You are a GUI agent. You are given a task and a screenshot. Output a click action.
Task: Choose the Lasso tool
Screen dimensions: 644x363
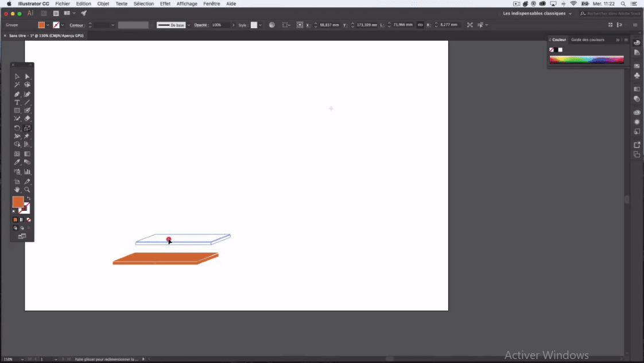[x=27, y=84]
